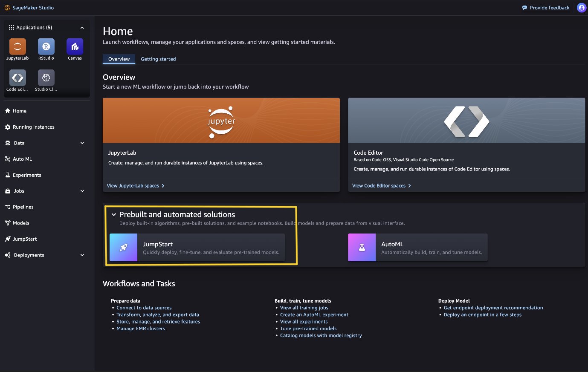Expand the Jobs menu chevron
The height and width of the screenshot is (372, 588).
82,191
